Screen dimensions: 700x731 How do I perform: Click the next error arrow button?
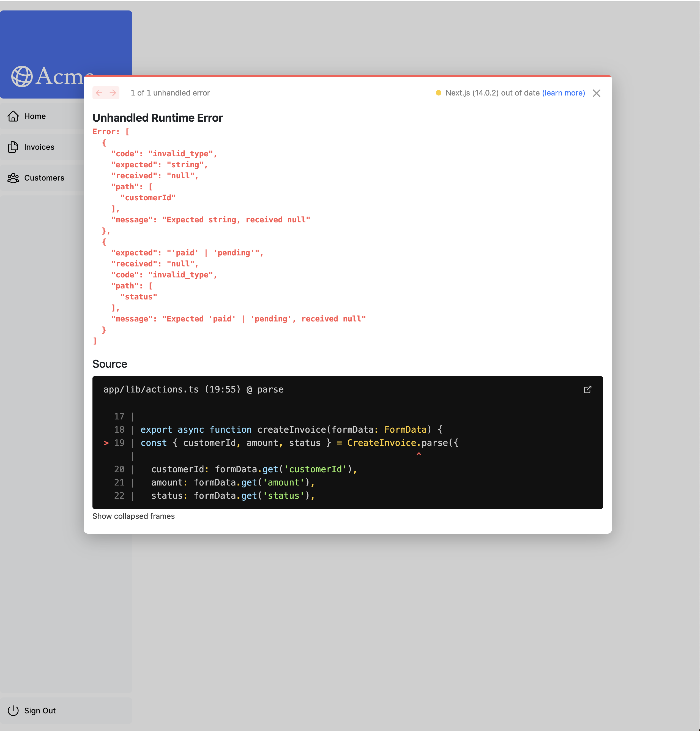(113, 93)
